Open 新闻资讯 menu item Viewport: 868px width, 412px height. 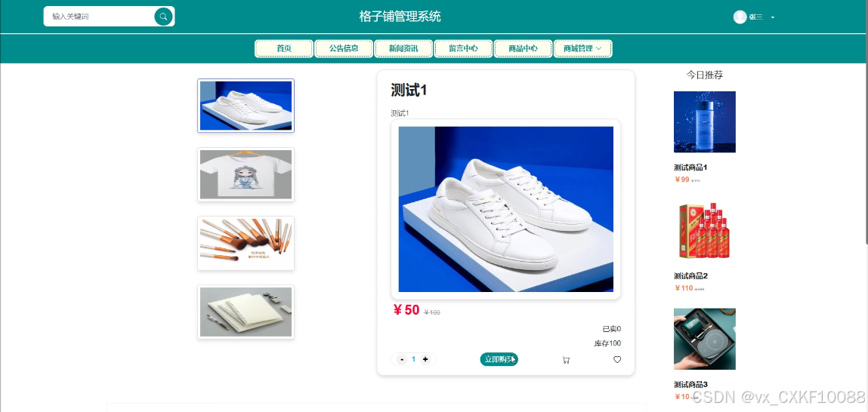pyautogui.click(x=403, y=48)
